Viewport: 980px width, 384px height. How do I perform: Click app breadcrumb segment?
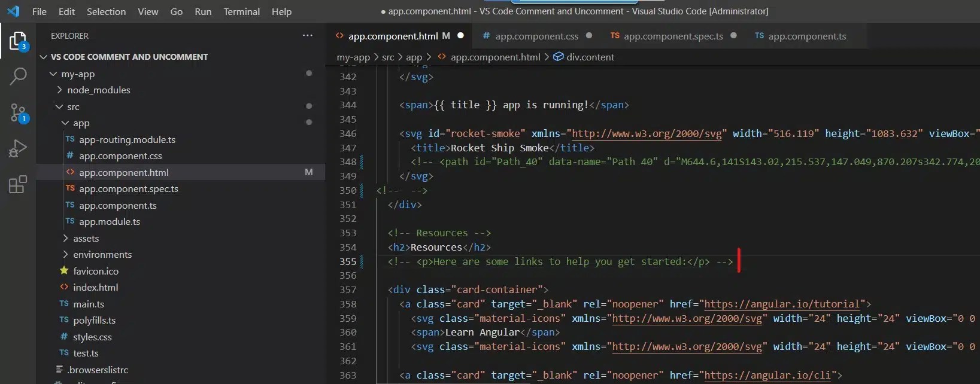coord(414,57)
